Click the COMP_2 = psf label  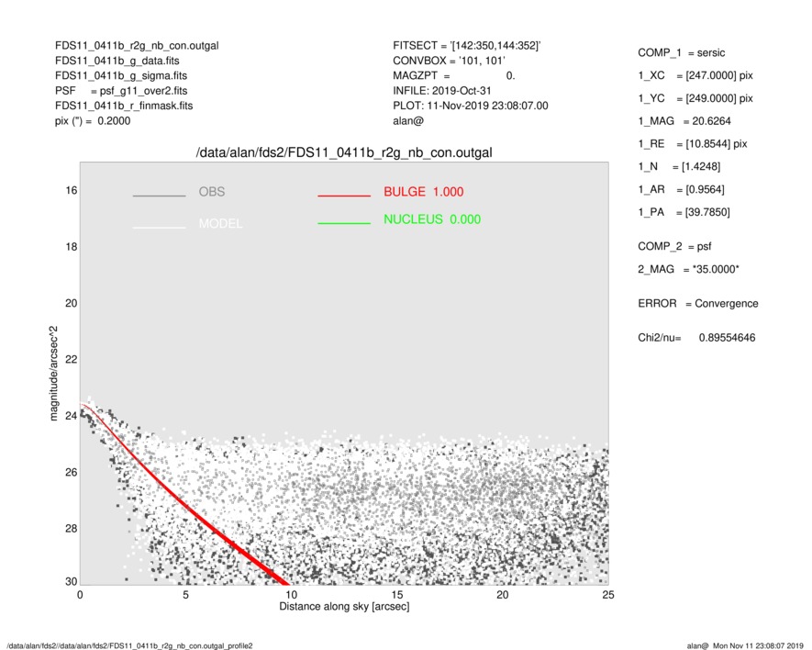point(674,247)
